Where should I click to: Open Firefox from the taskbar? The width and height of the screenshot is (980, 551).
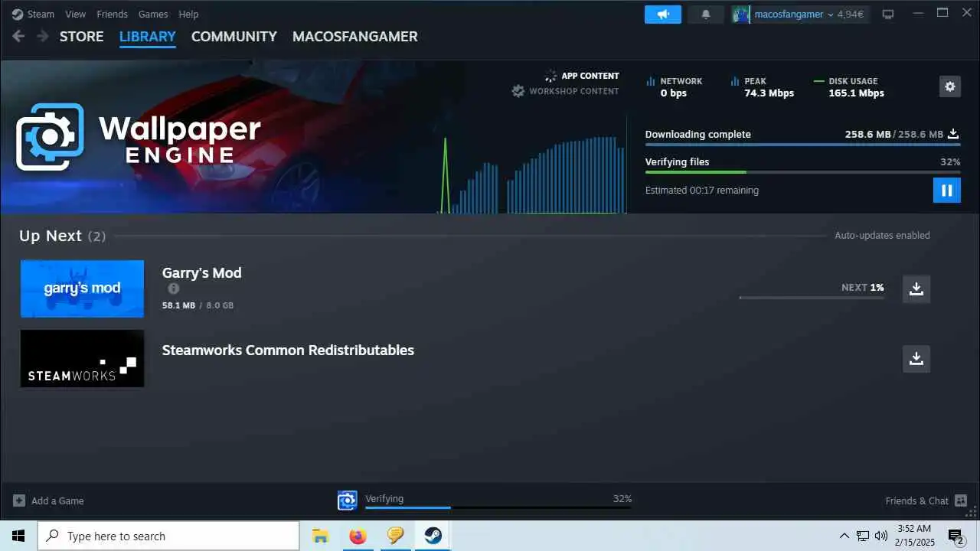pyautogui.click(x=358, y=536)
